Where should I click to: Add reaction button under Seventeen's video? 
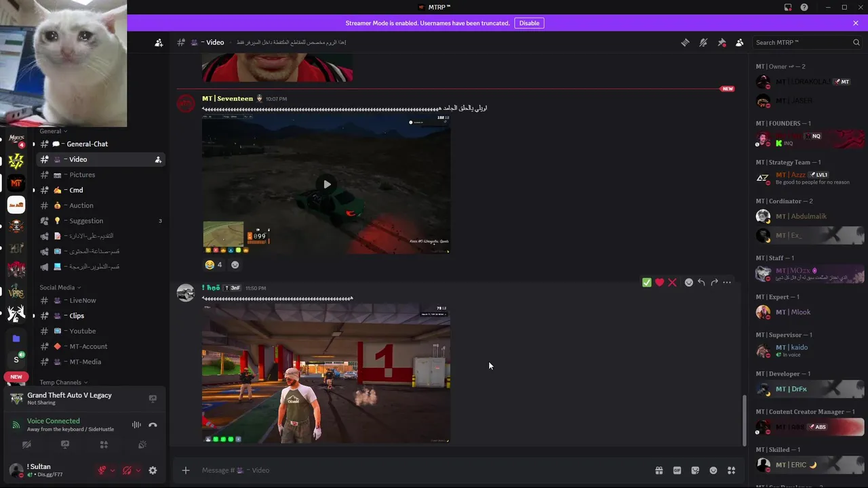(235, 264)
